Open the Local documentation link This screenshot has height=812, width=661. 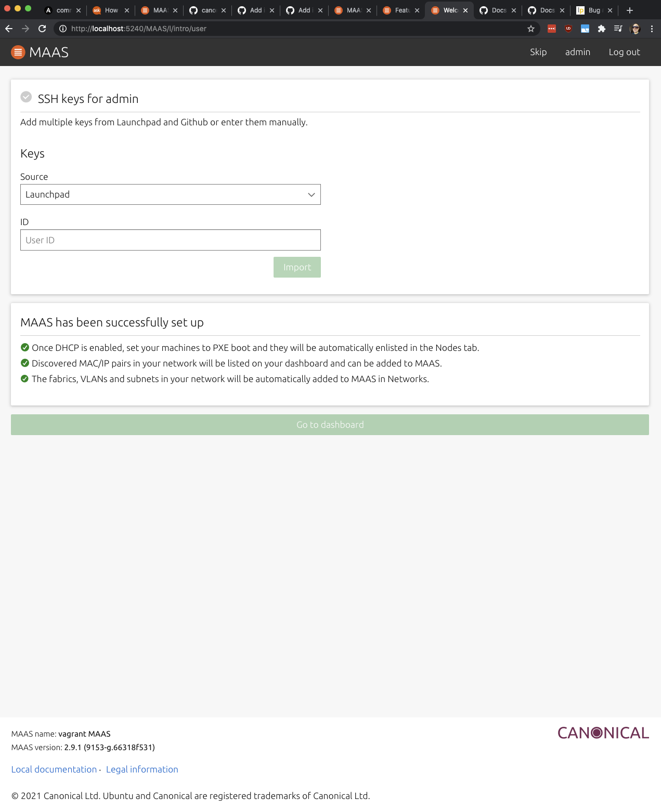[x=54, y=769]
